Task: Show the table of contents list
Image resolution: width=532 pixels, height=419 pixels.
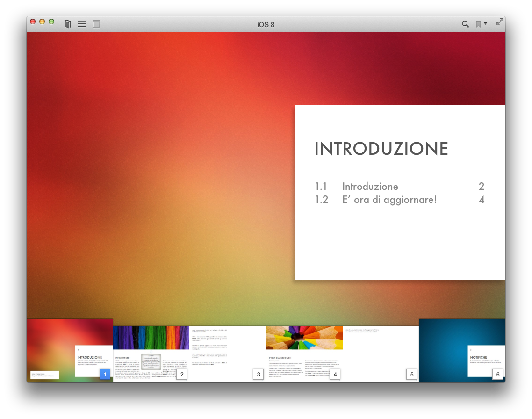Action: [82, 24]
